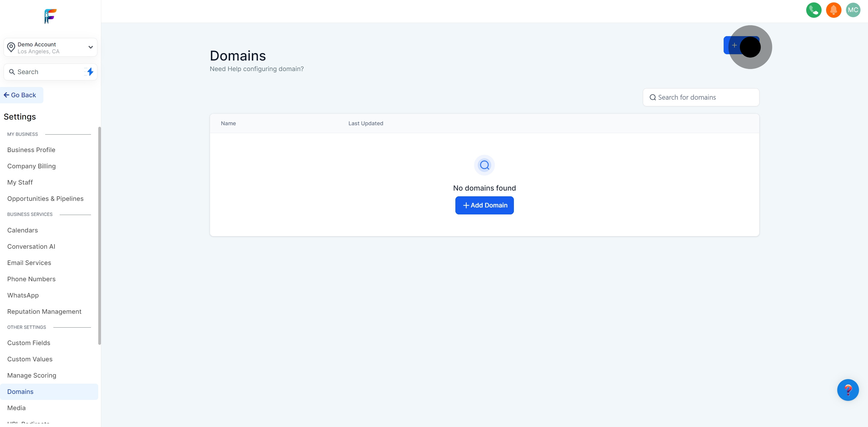Click the green phone dialer icon
The image size is (868, 427).
click(813, 10)
